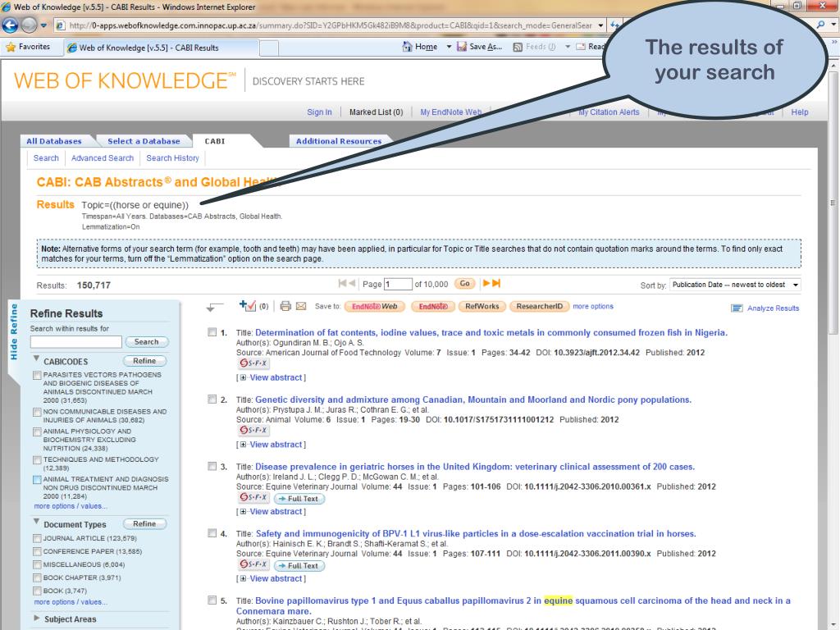Open the Search History sub-tab

point(172,158)
